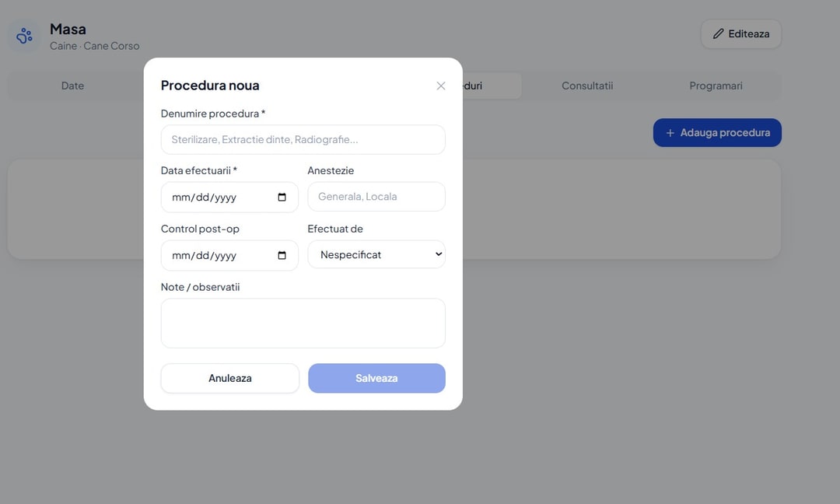
Task: Click the Anuleaza button
Action: (x=229, y=378)
